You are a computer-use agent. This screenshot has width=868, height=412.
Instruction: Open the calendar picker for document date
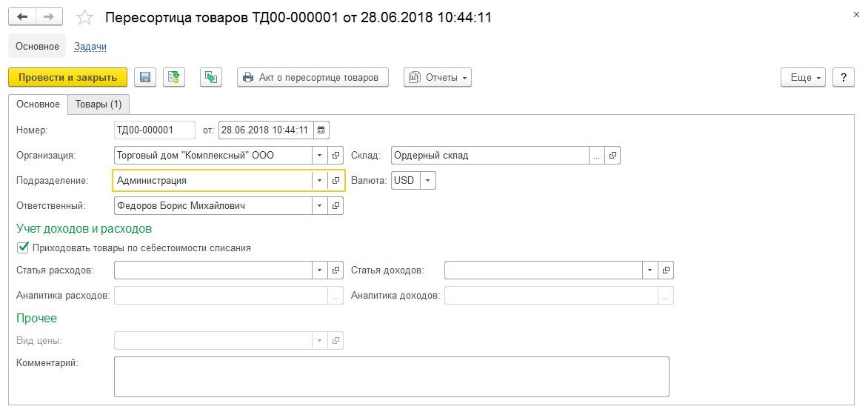coord(321,130)
